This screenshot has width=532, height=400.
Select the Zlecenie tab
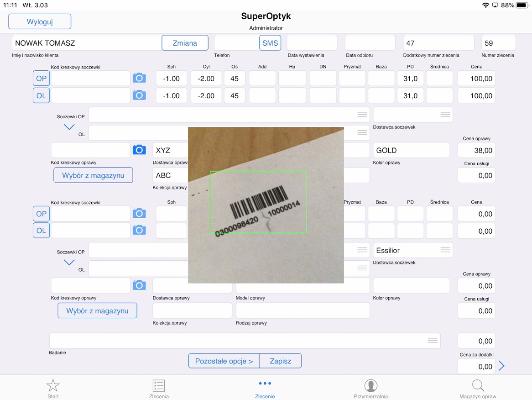coord(265,389)
